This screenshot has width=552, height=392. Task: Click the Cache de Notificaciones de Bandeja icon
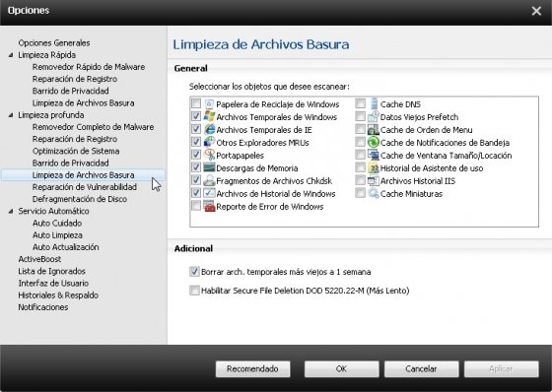(x=374, y=142)
